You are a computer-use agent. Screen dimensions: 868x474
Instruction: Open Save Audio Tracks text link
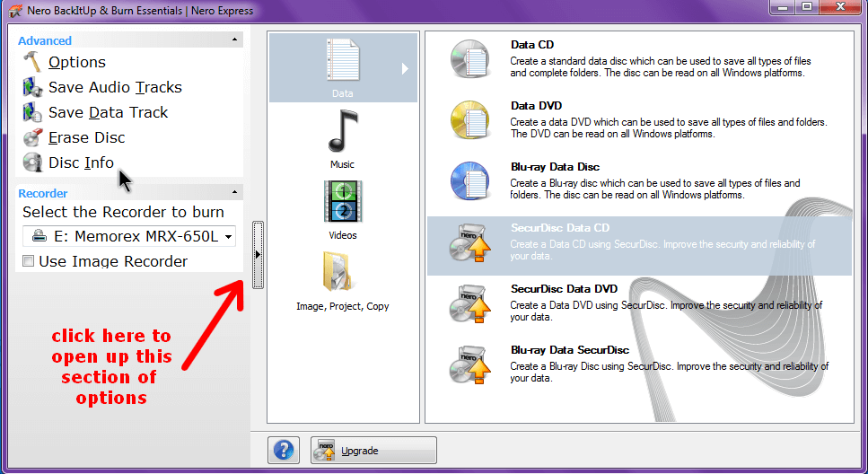click(x=115, y=87)
